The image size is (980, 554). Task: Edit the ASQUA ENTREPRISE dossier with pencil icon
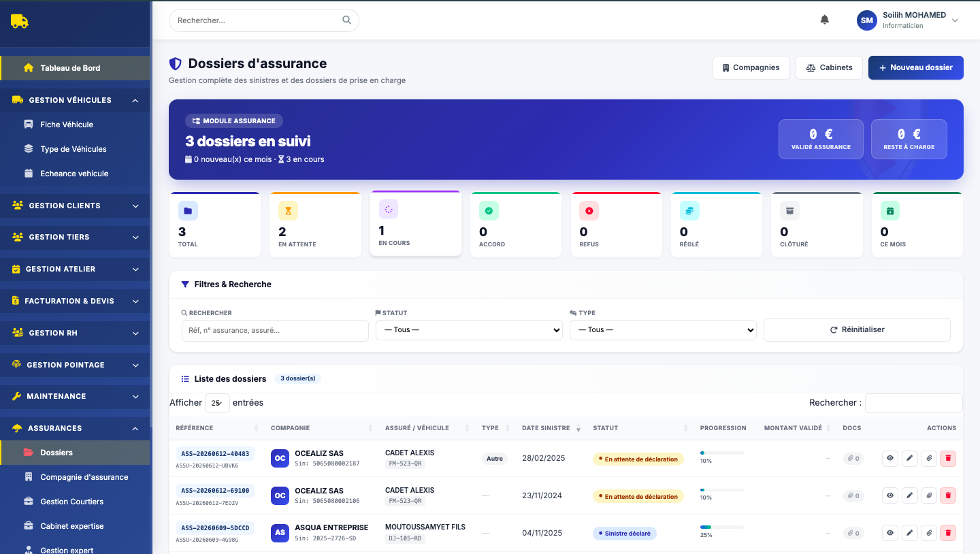click(x=909, y=533)
